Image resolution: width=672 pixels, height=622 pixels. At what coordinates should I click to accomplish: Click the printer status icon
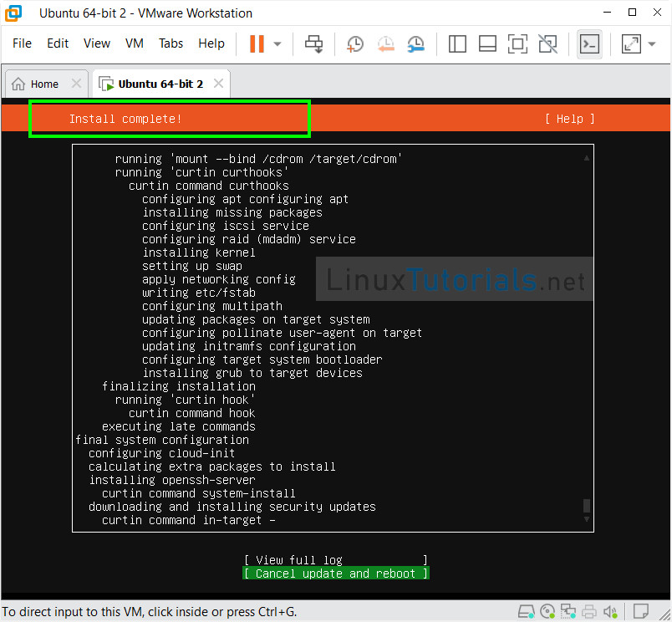tap(589, 611)
